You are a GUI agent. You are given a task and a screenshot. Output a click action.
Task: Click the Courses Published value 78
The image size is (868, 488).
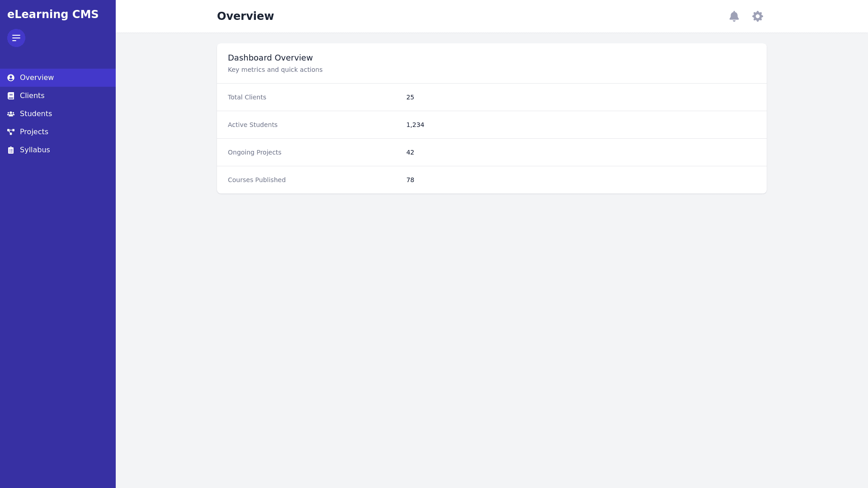(x=410, y=180)
